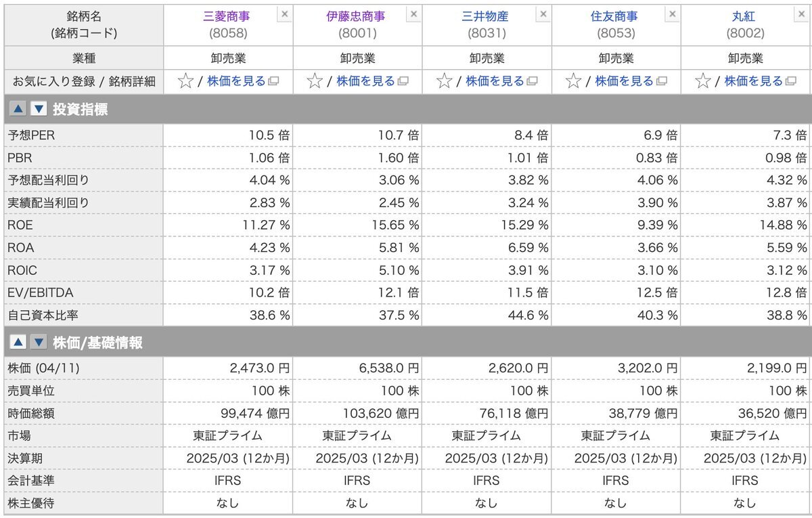Select the 自己資本比率 row label
812x518 pixels.
[41, 315]
